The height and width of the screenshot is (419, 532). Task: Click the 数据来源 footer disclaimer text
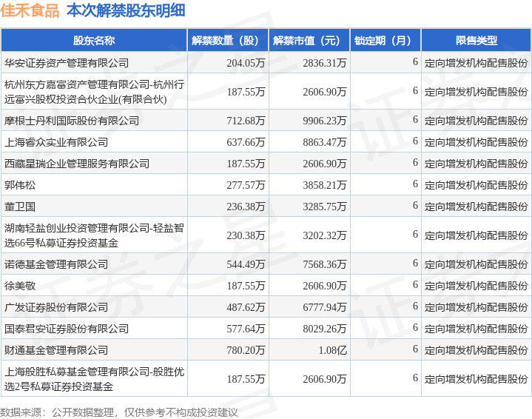[119, 412]
